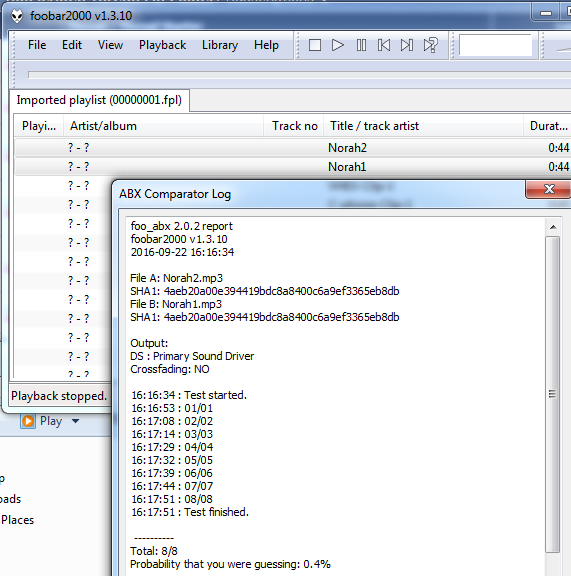Sort by Artist/album column header

(164, 126)
